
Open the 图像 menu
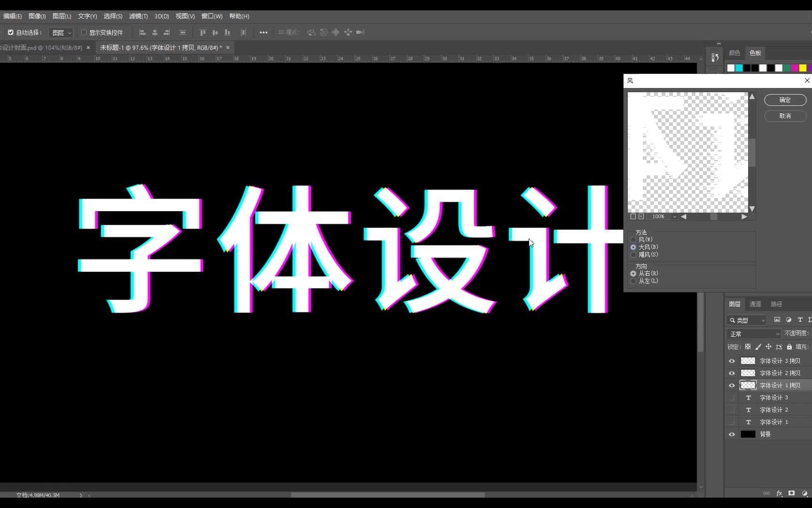37,16
